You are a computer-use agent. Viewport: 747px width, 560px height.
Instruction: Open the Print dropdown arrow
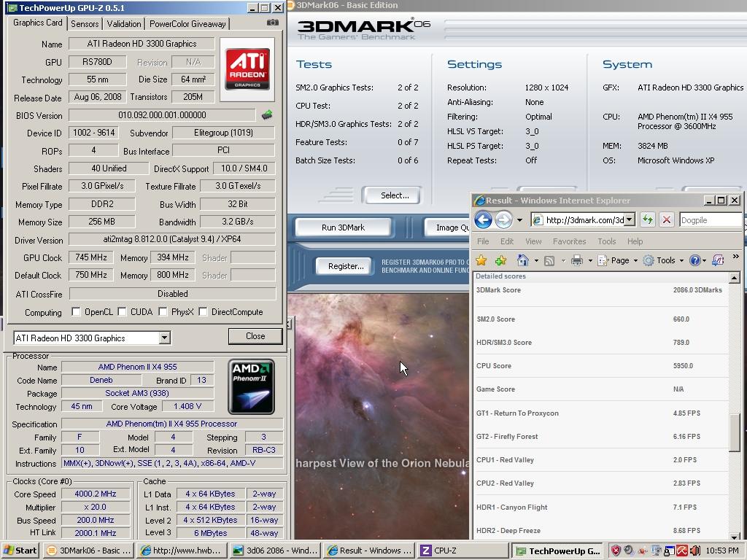click(590, 260)
